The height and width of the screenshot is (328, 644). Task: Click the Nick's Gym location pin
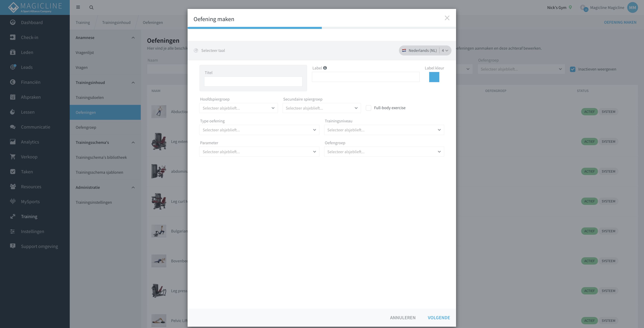pos(571,7)
